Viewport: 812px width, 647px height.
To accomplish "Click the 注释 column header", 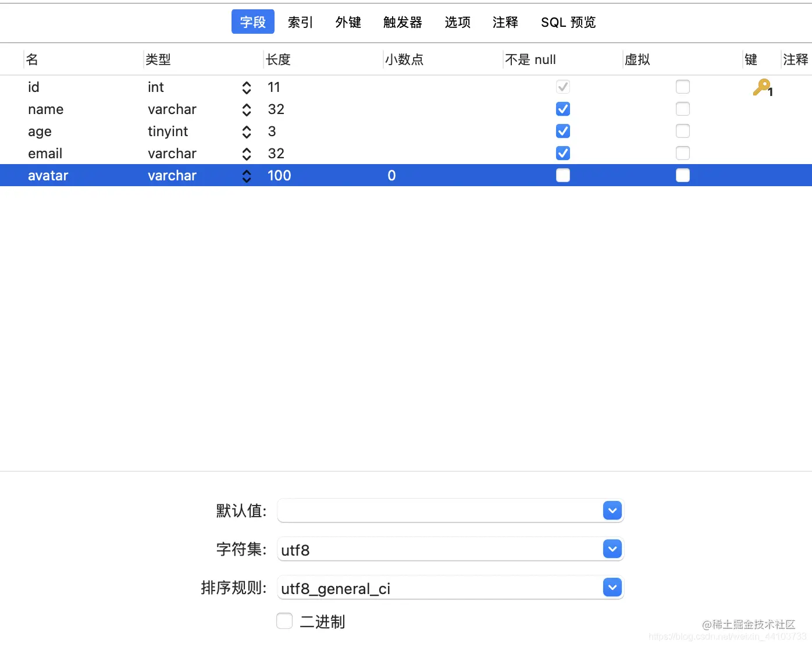I will (796, 59).
